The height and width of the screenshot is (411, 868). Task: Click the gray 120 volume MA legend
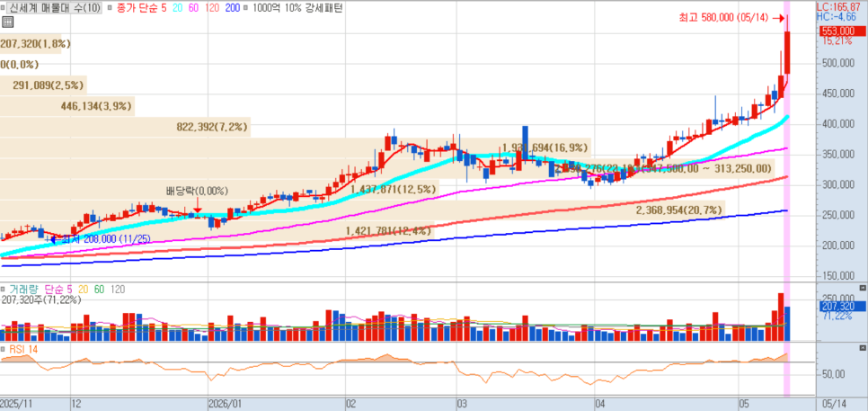tap(118, 290)
